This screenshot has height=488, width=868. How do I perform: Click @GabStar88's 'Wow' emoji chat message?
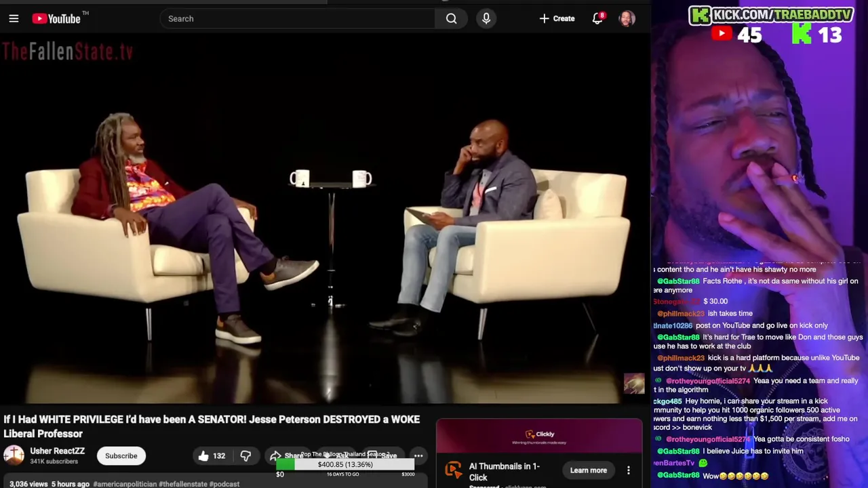[x=712, y=475]
